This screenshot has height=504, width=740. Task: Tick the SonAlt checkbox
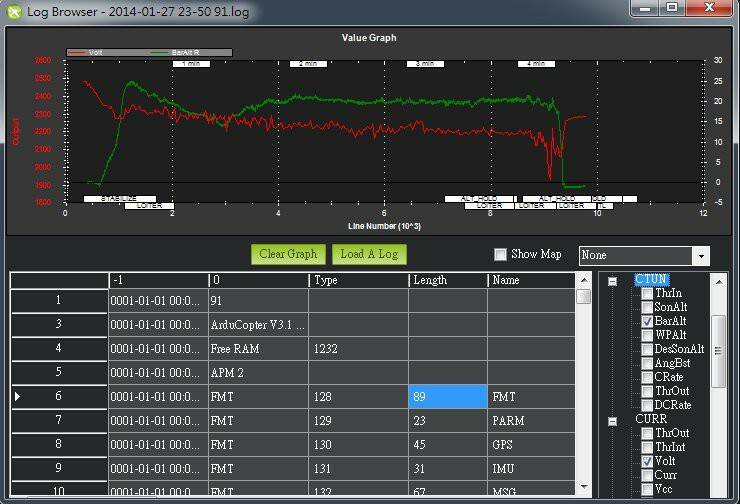coord(647,308)
